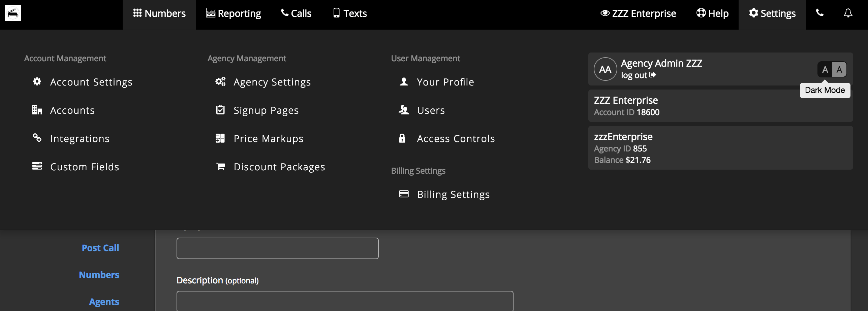This screenshot has width=868, height=311.
Task: Open the Texts menu item
Action: pyautogui.click(x=350, y=13)
